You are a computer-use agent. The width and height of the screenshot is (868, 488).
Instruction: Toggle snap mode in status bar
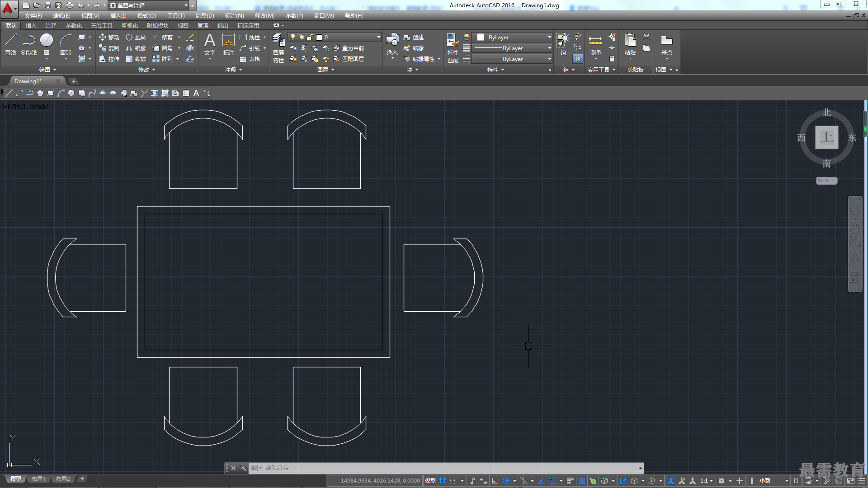click(x=453, y=481)
